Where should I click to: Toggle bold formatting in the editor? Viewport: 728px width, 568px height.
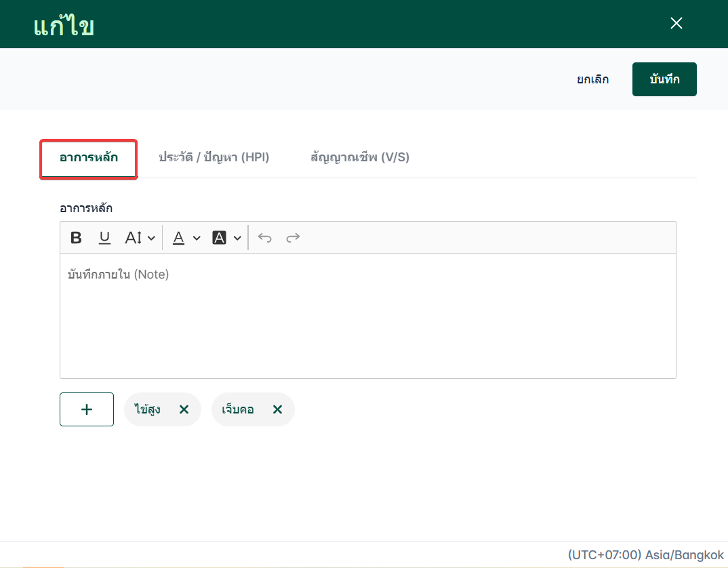click(x=76, y=238)
